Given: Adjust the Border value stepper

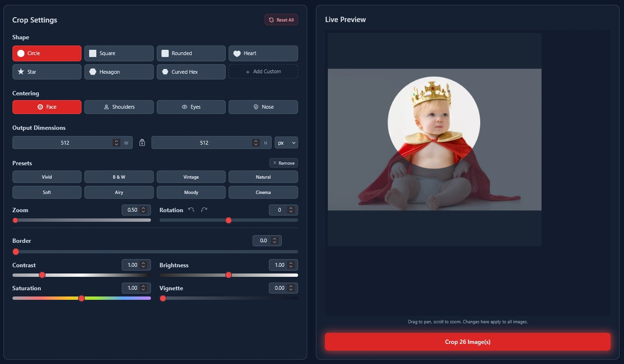Looking at the screenshot, I should tap(274, 241).
